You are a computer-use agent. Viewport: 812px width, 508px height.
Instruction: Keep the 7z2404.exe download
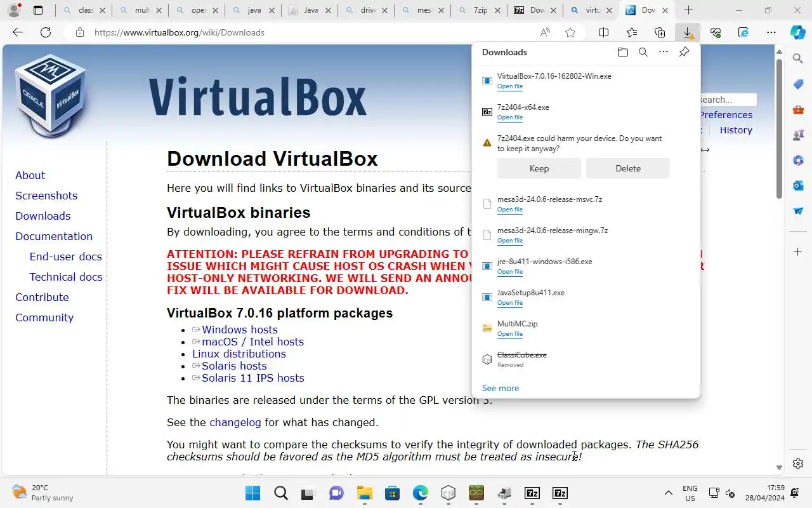(539, 168)
